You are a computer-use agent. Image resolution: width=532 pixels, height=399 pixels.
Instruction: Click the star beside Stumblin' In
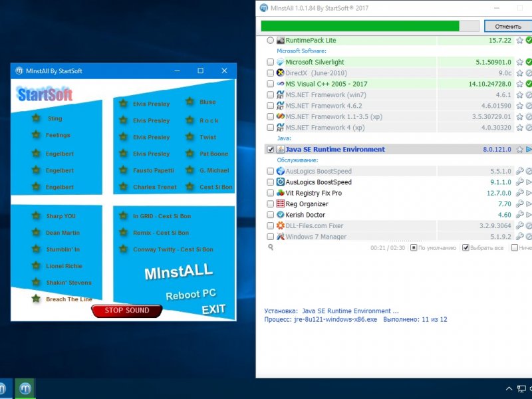click(x=36, y=249)
